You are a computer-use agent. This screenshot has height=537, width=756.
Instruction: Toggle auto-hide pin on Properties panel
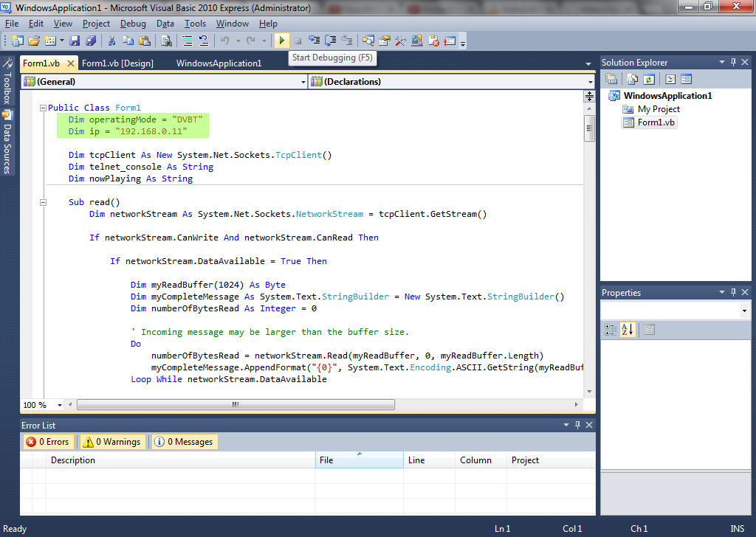point(733,292)
